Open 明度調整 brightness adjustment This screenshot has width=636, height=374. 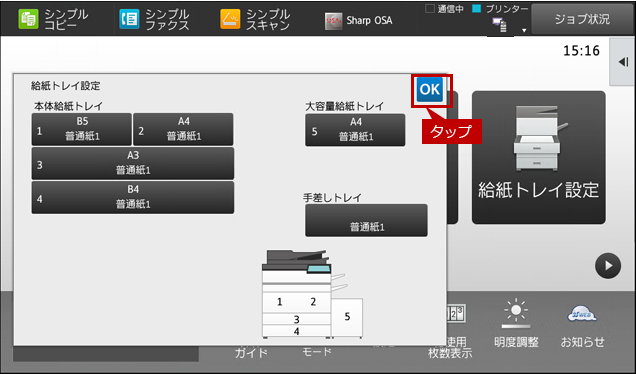coord(516,324)
